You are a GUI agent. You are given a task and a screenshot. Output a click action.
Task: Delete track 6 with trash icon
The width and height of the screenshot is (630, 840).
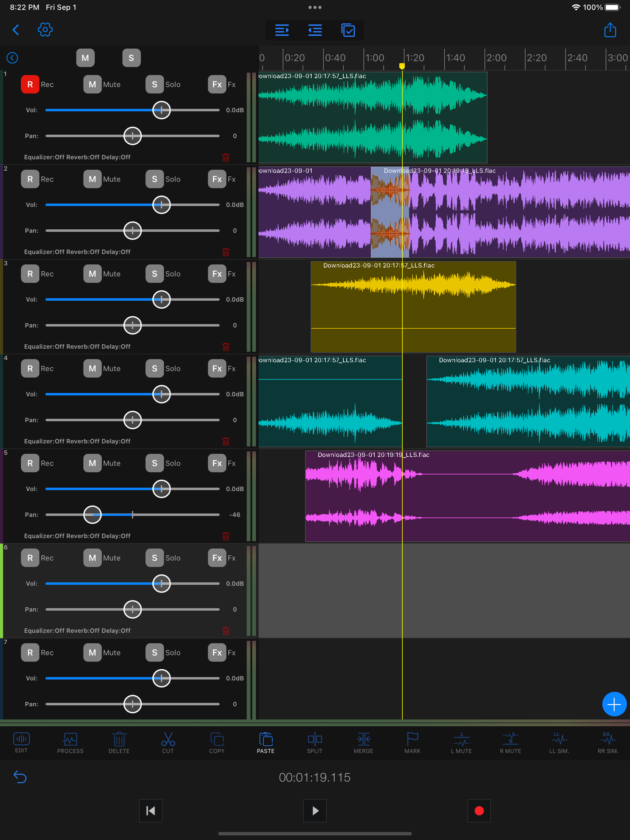pos(226,631)
